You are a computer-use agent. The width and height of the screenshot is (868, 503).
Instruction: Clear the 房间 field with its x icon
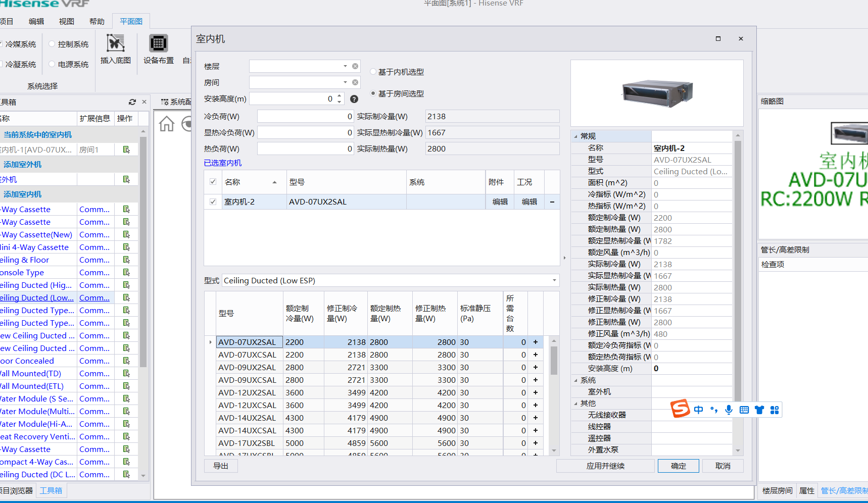click(355, 82)
